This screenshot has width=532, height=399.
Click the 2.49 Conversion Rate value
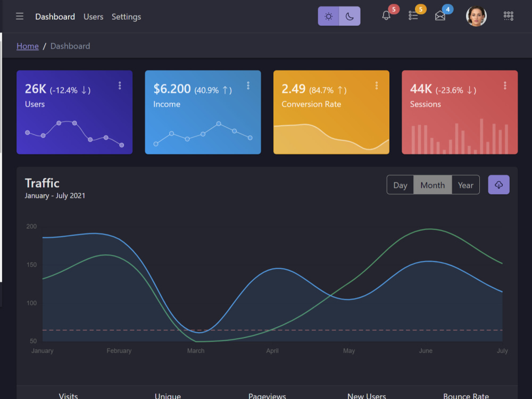[x=294, y=89]
